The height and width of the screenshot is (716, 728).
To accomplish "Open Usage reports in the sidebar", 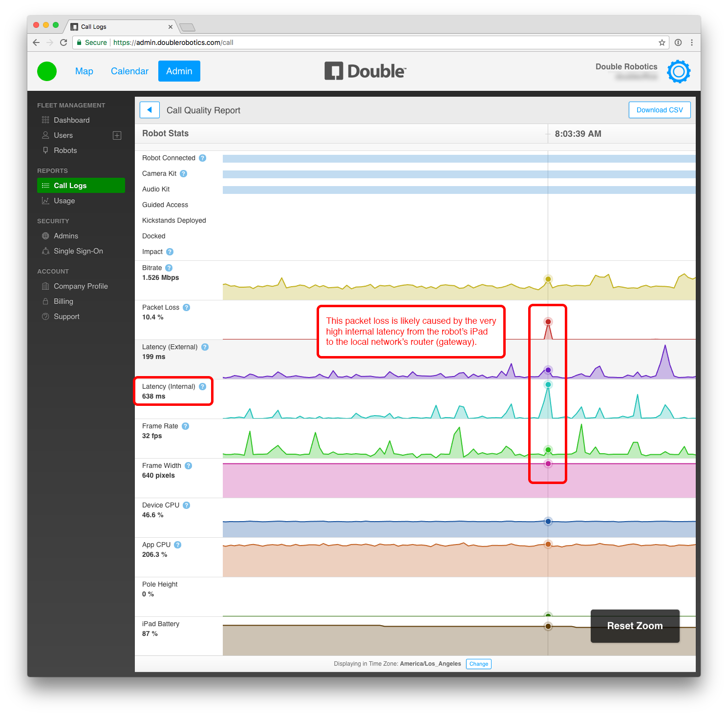I will click(x=64, y=201).
